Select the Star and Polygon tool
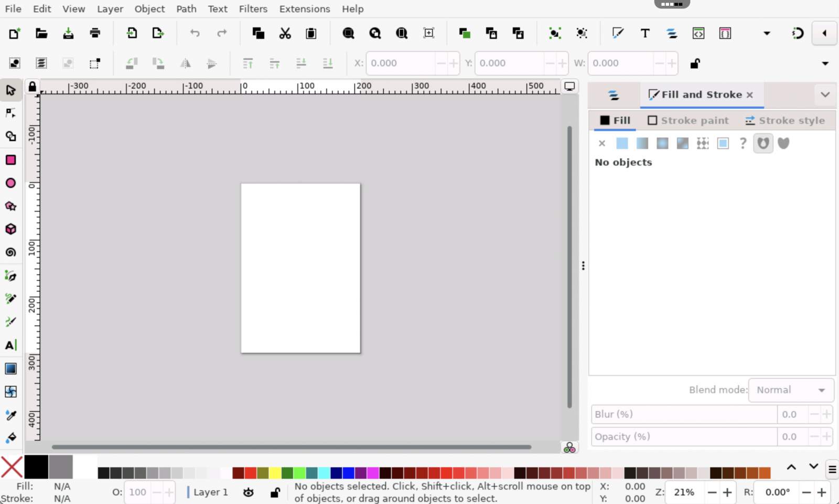The width and height of the screenshot is (839, 504). 10,206
